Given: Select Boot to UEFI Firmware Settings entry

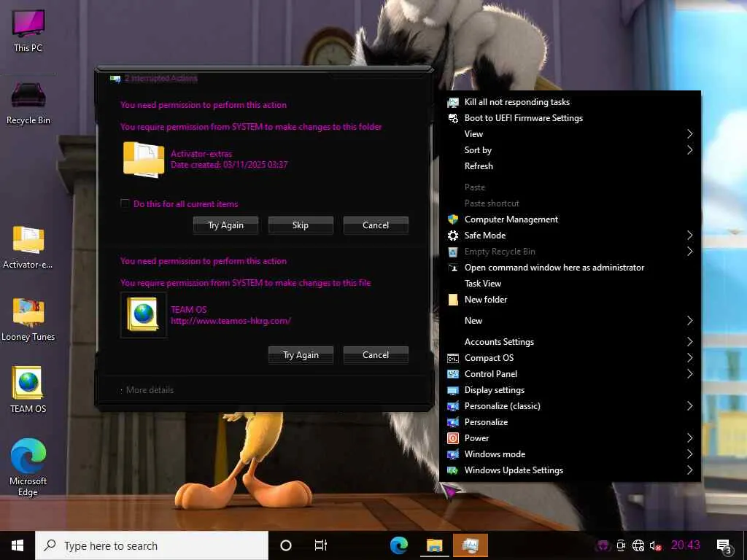Looking at the screenshot, I should click(x=570, y=118).
